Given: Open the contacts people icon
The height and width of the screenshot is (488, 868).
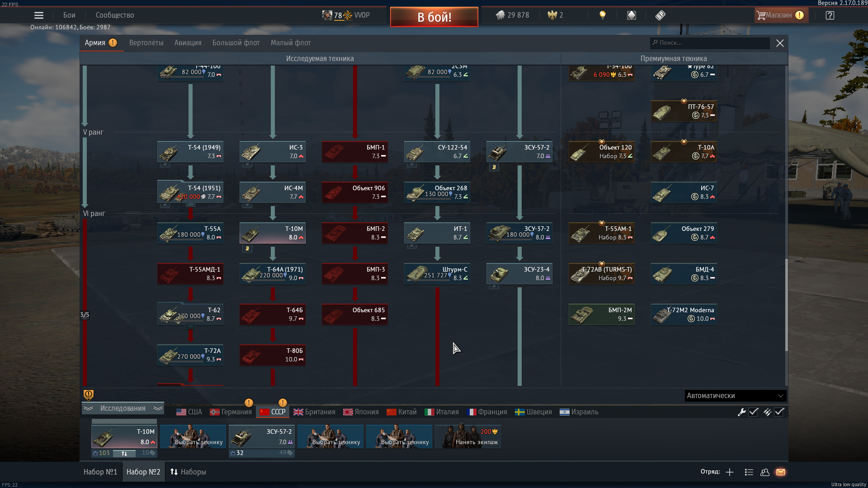Looking at the screenshot, I should click(x=765, y=472).
